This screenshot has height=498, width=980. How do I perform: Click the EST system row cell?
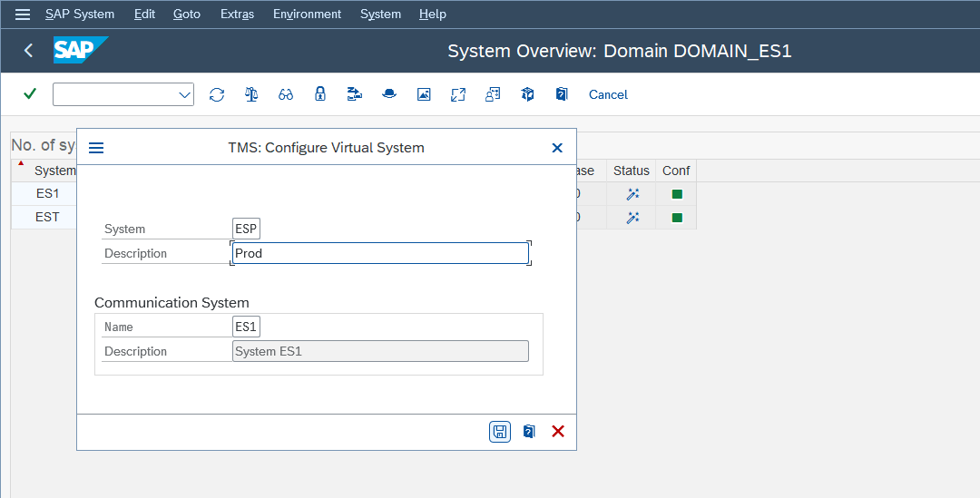click(47, 217)
